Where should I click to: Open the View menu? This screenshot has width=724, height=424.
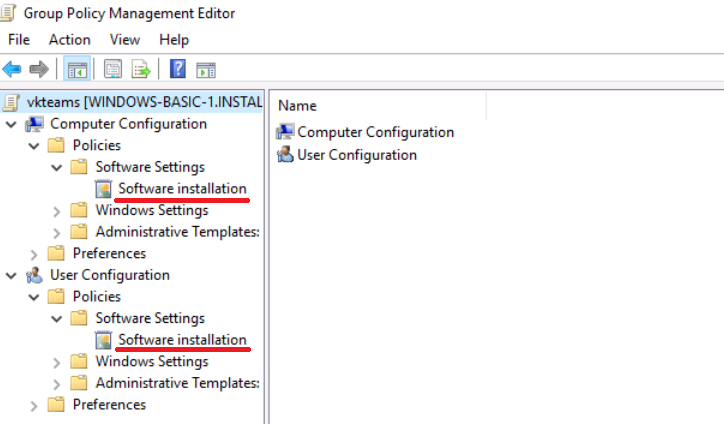(x=125, y=40)
